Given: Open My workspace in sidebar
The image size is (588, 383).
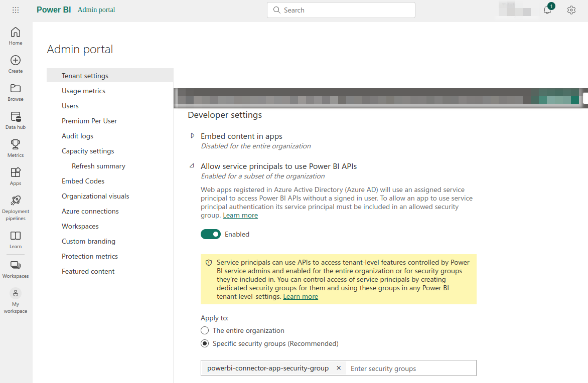Looking at the screenshot, I should click(x=16, y=301).
